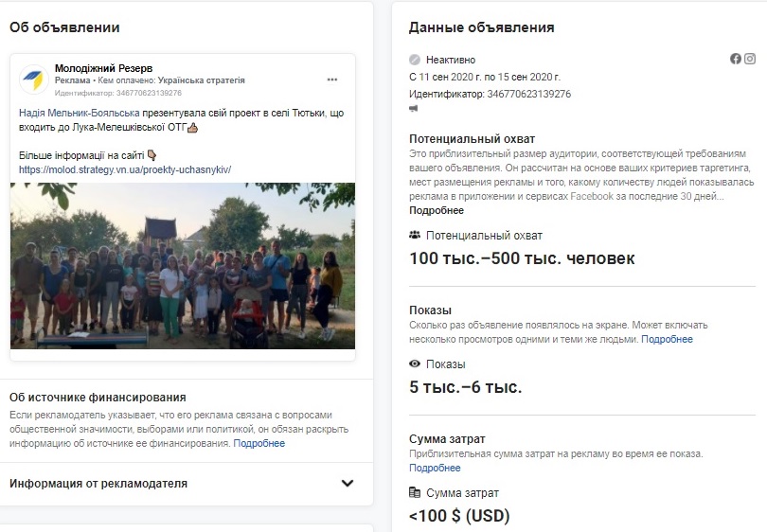The width and height of the screenshot is (767, 532).
Task: Click the grey inactive status icon
Action: pyautogui.click(x=415, y=60)
